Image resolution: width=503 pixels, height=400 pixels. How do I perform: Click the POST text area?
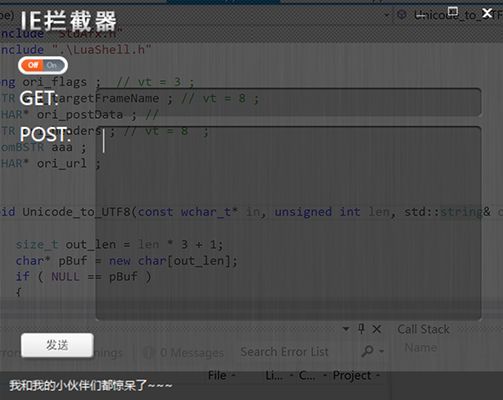[x=288, y=223]
